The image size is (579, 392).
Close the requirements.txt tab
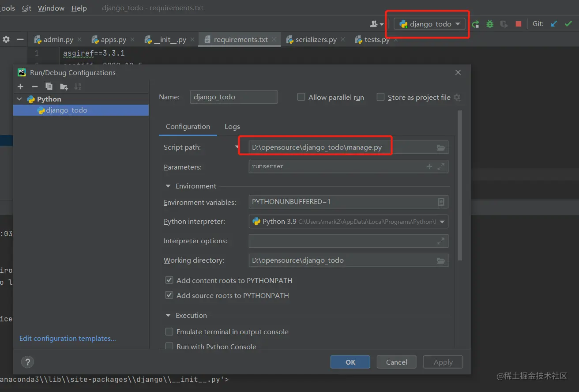tap(274, 39)
